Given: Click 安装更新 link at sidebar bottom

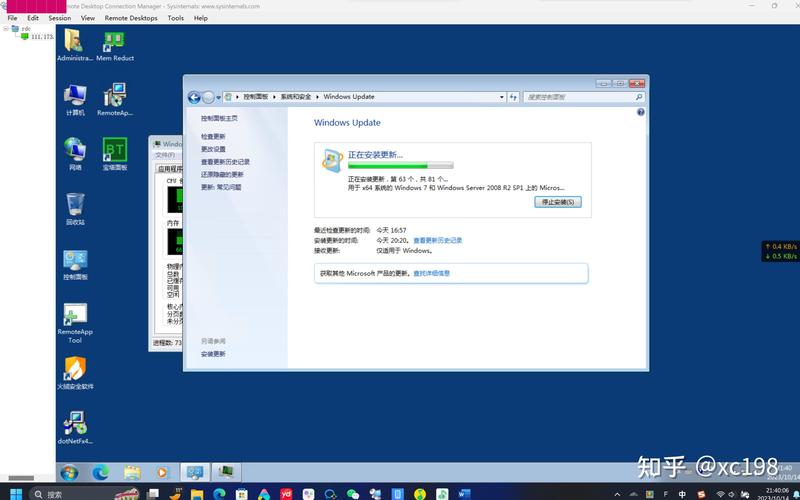Looking at the screenshot, I should click(213, 354).
